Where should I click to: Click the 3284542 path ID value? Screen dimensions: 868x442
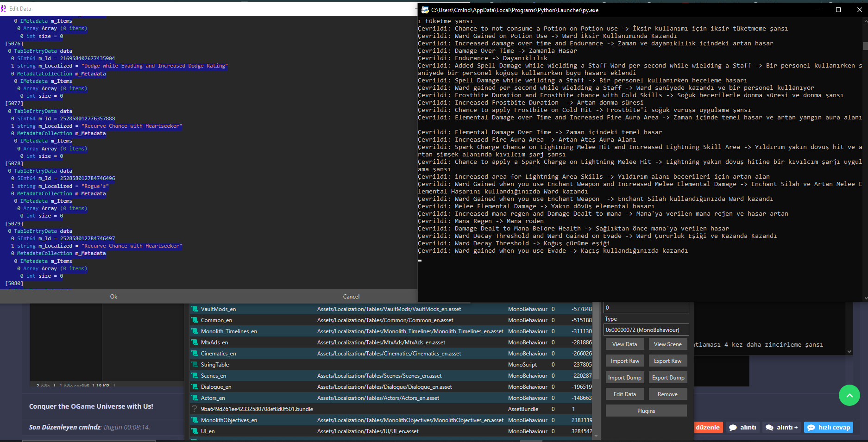581,431
